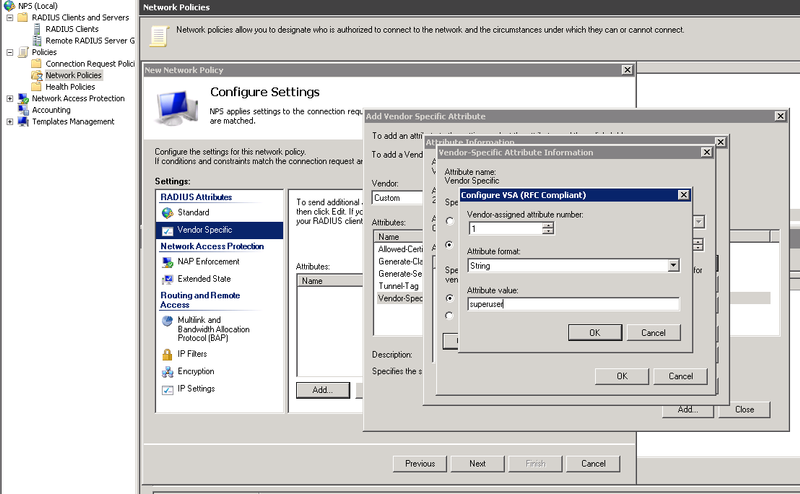800x494 pixels.
Task: Select the upper radio button behind the VSA dialog
Action: pos(448,221)
